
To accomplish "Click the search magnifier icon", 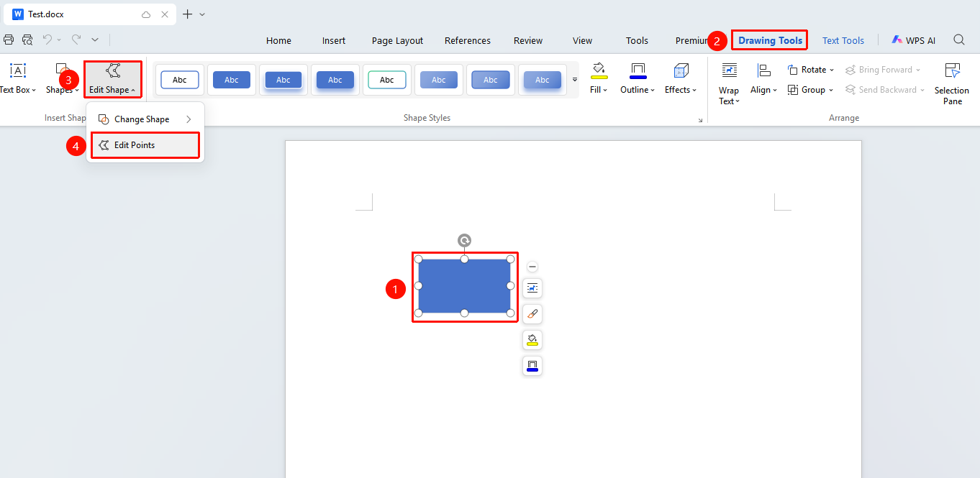I will [959, 40].
